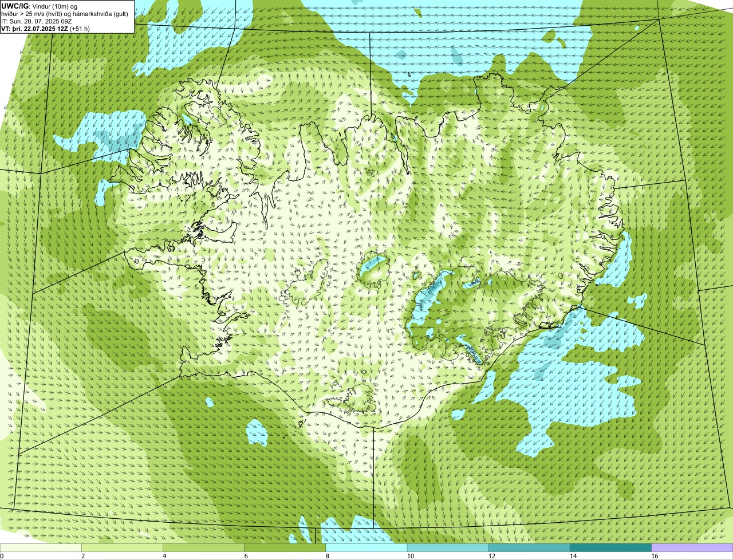Pick the medium green 4–6 legend swatch

tap(204, 547)
